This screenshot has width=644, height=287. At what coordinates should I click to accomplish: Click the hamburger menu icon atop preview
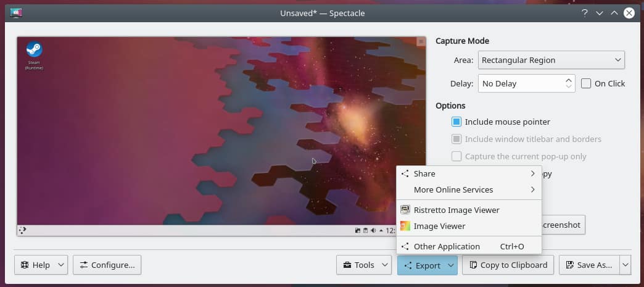tap(421, 41)
